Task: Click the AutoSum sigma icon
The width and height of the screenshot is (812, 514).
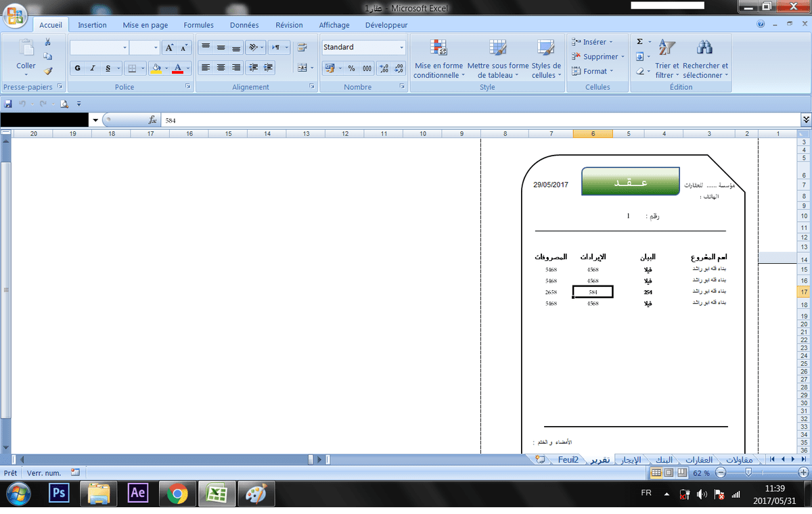Action: click(640, 42)
